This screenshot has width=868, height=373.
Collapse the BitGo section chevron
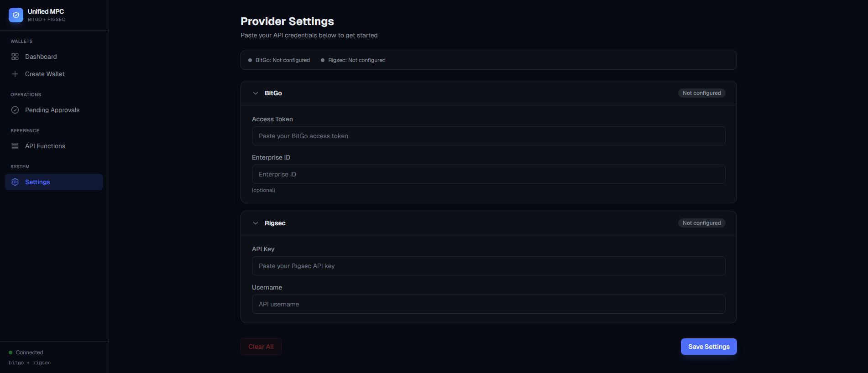tap(256, 93)
